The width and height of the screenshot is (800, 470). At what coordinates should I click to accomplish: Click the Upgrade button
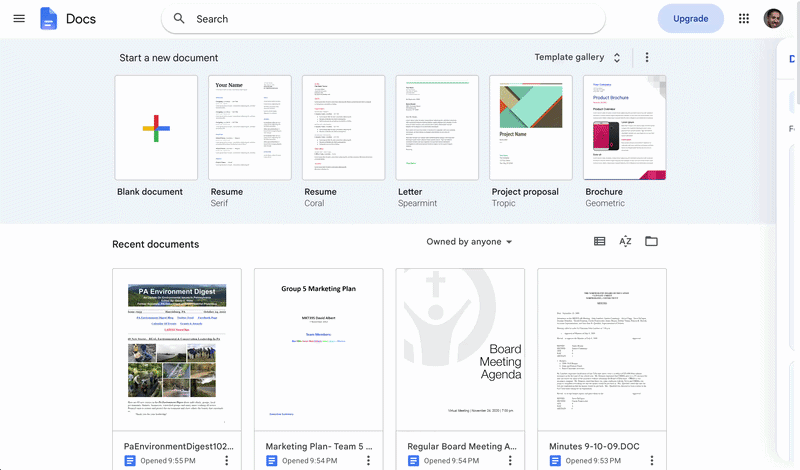[x=690, y=19]
